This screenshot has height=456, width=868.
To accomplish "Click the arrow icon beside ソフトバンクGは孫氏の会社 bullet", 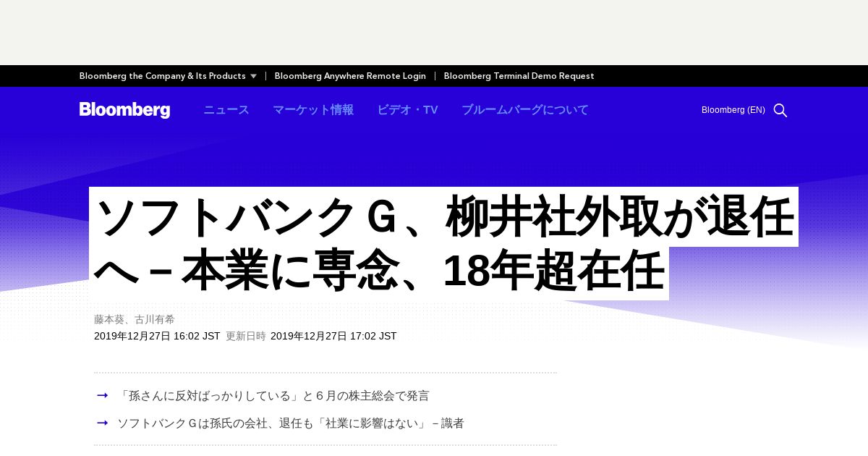I will click(x=103, y=423).
